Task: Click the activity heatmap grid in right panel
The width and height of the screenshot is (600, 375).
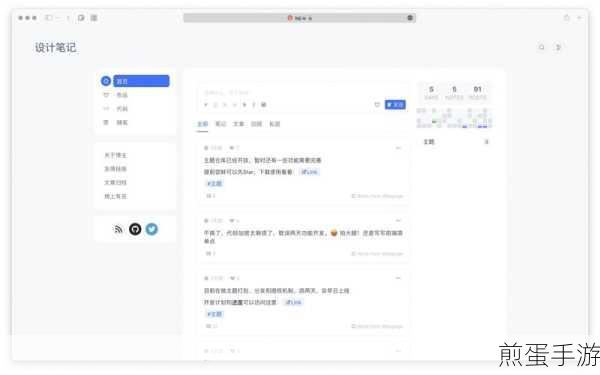Action: pos(454,118)
